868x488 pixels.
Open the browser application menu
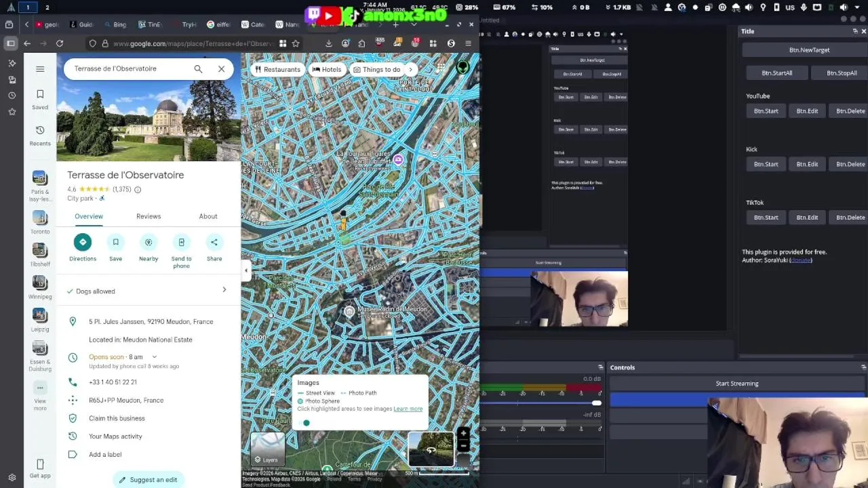pyautogui.click(x=468, y=43)
